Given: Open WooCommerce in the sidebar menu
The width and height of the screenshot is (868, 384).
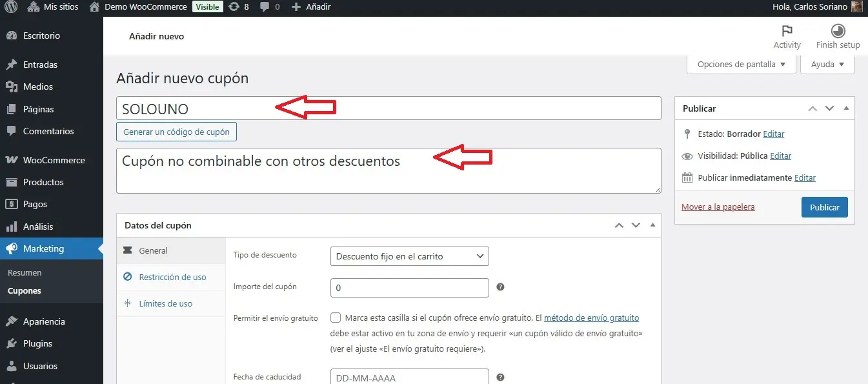Looking at the screenshot, I should tap(54, 160).
